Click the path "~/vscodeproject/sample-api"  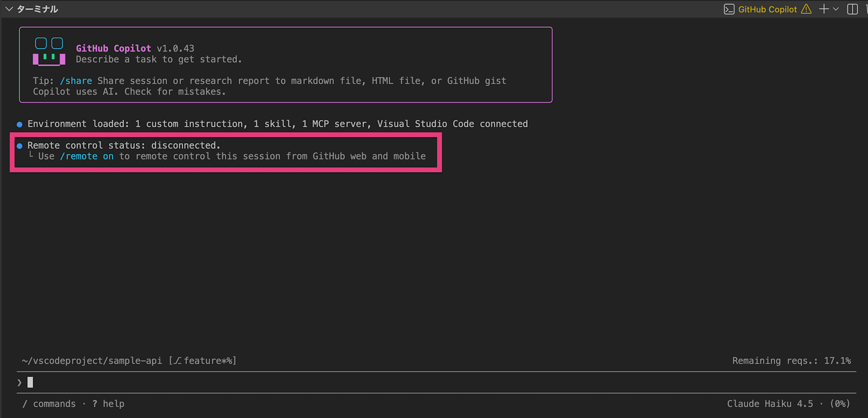(x=92, y=361)
